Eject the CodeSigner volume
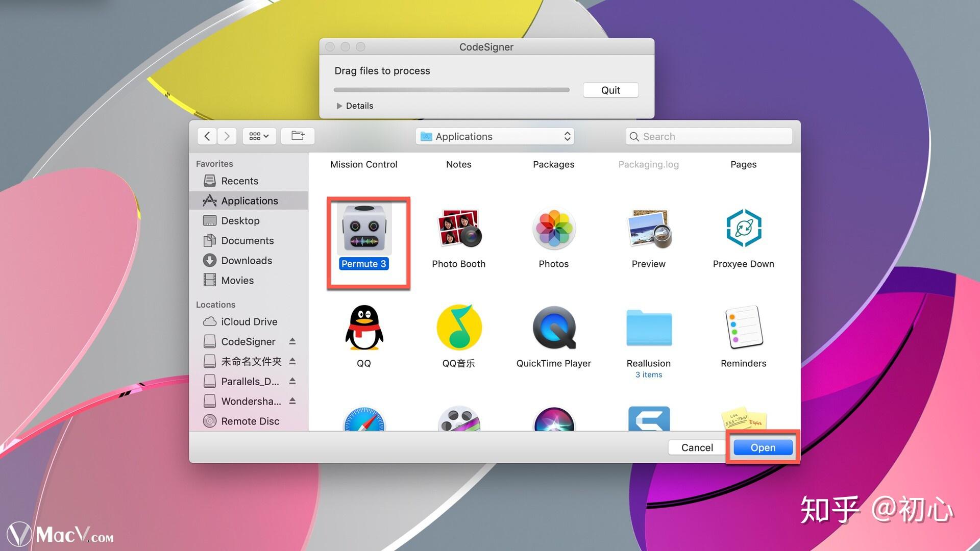The image size is (980, 551). click(292, 341)
